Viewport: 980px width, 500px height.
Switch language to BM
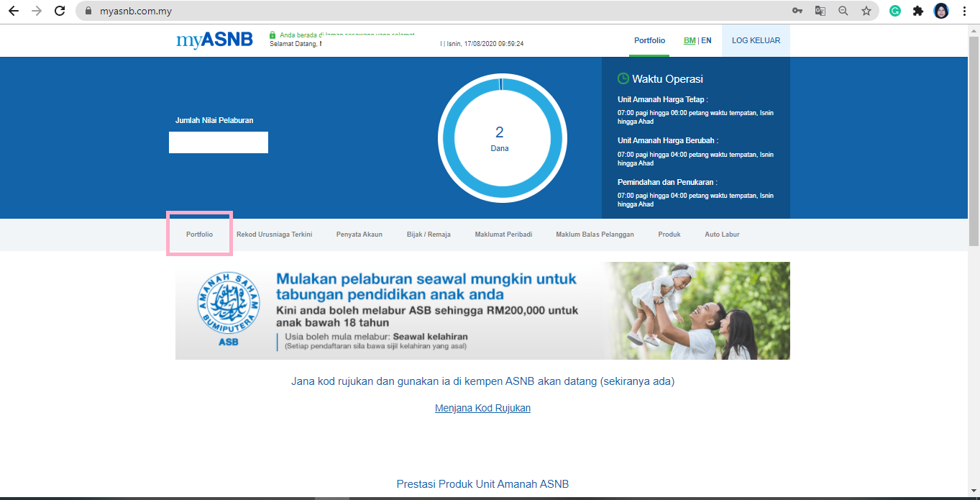coord(690,40)
